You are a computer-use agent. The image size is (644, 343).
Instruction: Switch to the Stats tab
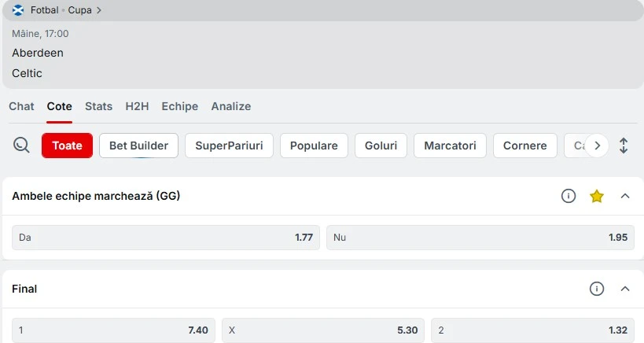(x=98, y=106)
